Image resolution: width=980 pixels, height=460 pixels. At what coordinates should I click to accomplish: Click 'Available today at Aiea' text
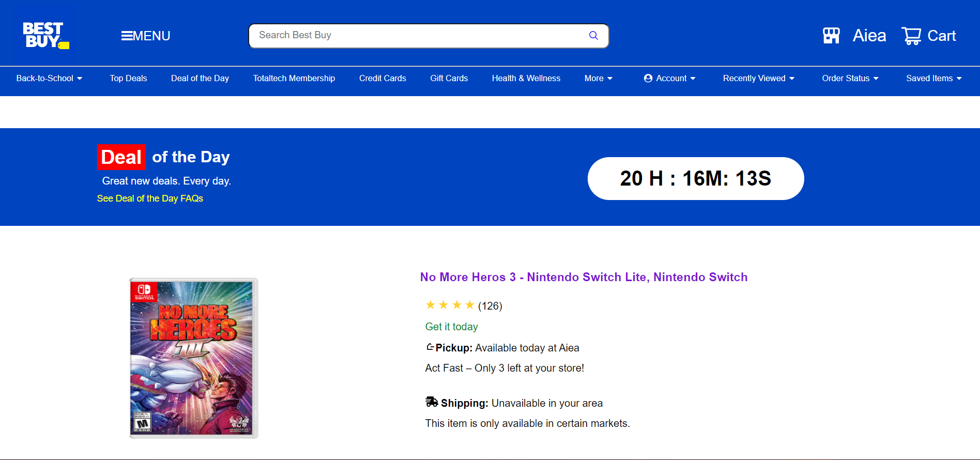[527, 348]
